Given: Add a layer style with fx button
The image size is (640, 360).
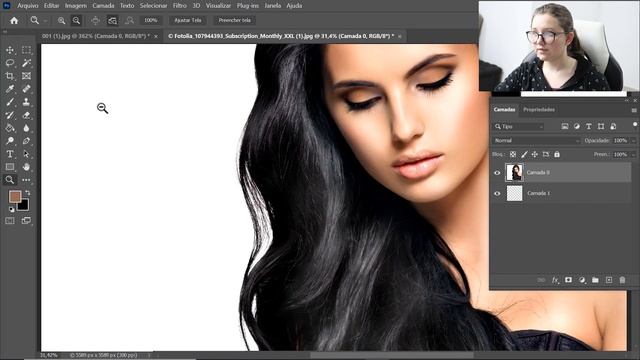Looking at the screenshot, I should (555, 280).
